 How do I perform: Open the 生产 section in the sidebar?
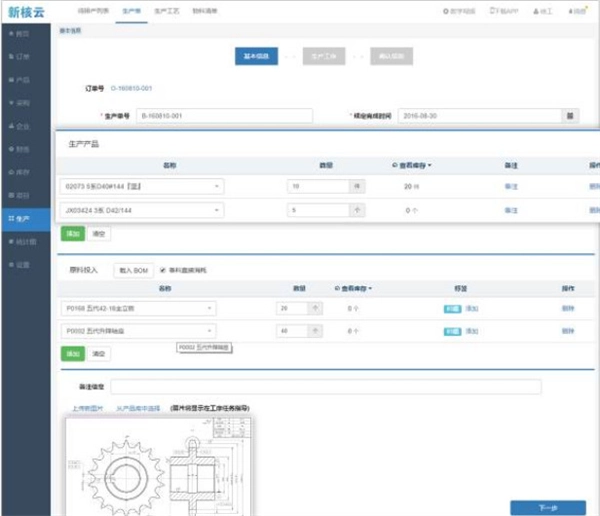pyautogui.click(x=20, y=217)
